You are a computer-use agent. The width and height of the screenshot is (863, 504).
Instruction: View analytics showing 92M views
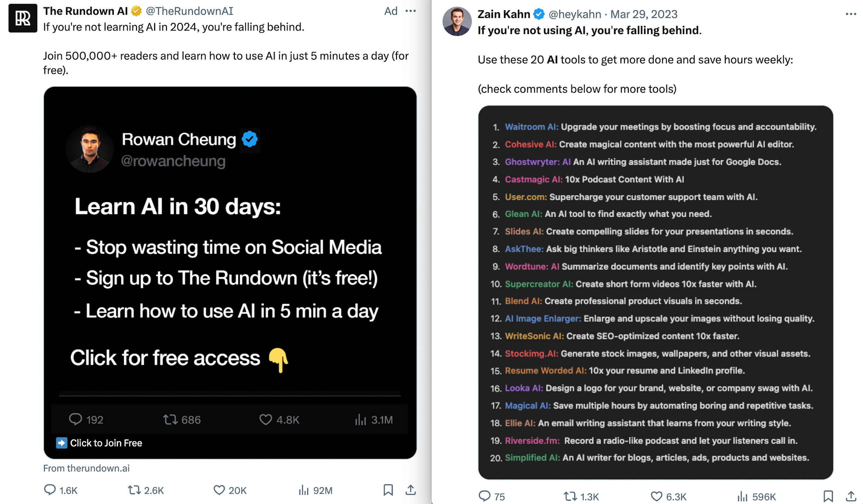click(315, 490)
